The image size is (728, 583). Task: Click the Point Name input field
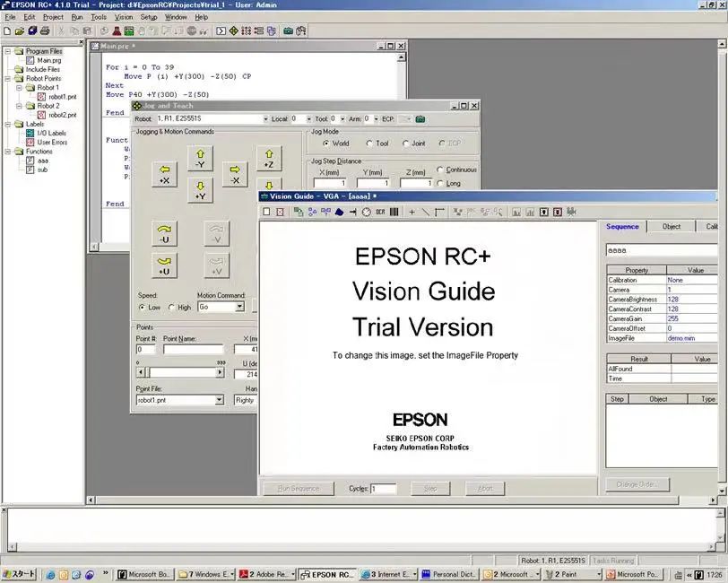(x=193, y=349)
